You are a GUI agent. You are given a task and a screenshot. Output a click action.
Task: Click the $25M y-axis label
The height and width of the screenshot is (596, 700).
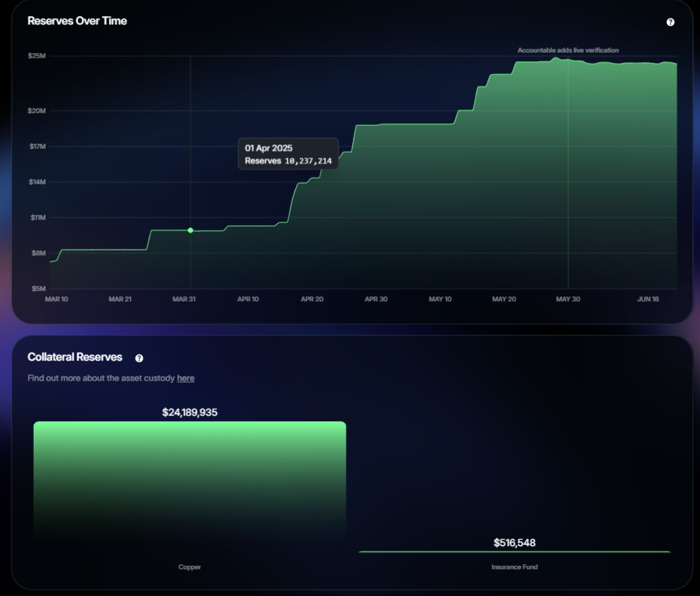pos(37,56)
